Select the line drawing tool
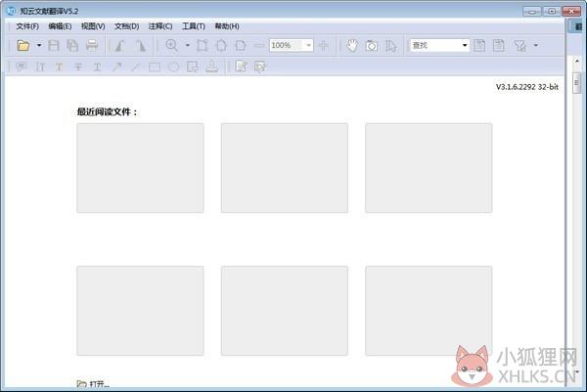Screen dimensions: 587x392 [x=135, y=66]
